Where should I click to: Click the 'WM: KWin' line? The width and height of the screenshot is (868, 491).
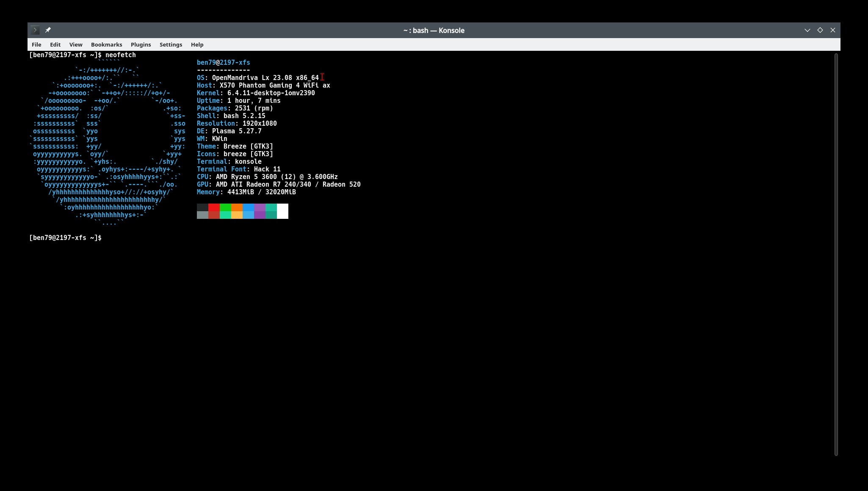pos(212,139)
